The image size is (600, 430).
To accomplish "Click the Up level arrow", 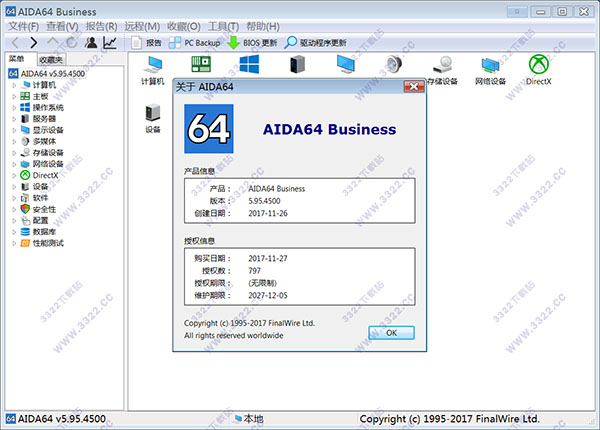I will 53,41.
